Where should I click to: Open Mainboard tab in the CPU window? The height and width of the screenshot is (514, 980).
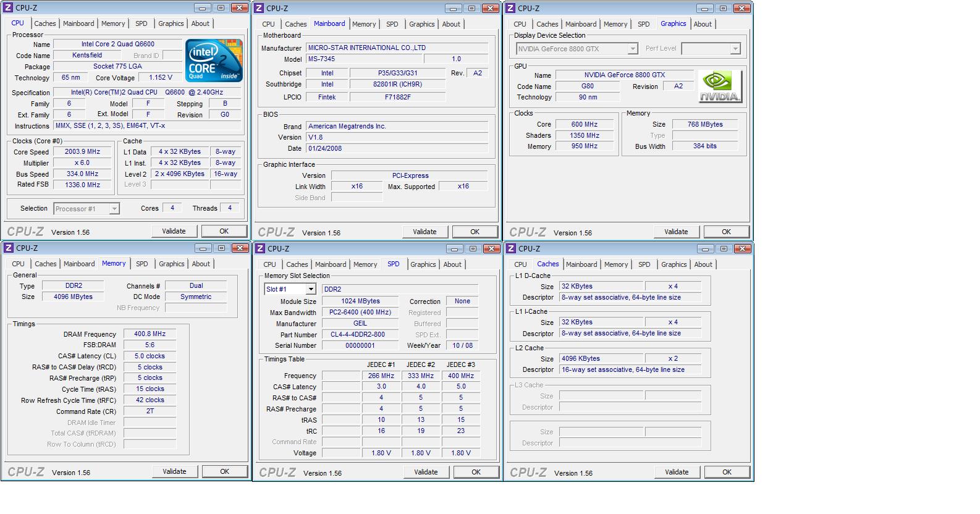click(78, 23)
